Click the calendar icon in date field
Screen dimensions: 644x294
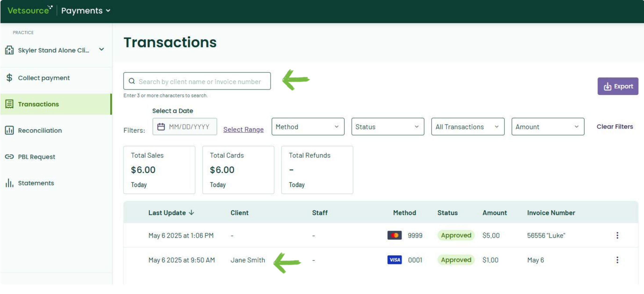pos(161,127)
